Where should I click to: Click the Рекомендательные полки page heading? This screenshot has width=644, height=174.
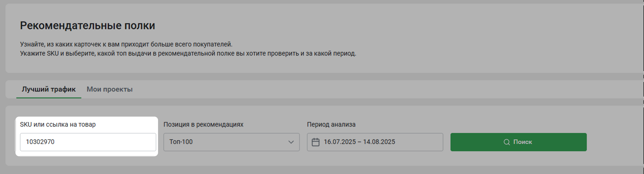(x=87, y=26)
